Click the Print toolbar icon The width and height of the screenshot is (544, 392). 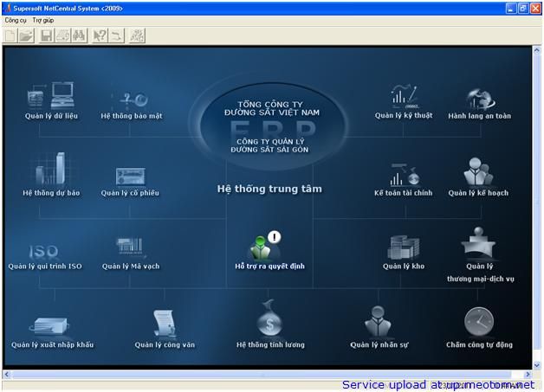point(62,35)
